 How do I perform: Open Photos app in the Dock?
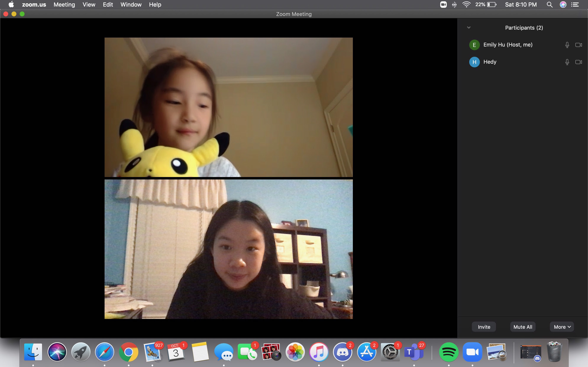tap(295, 352)
